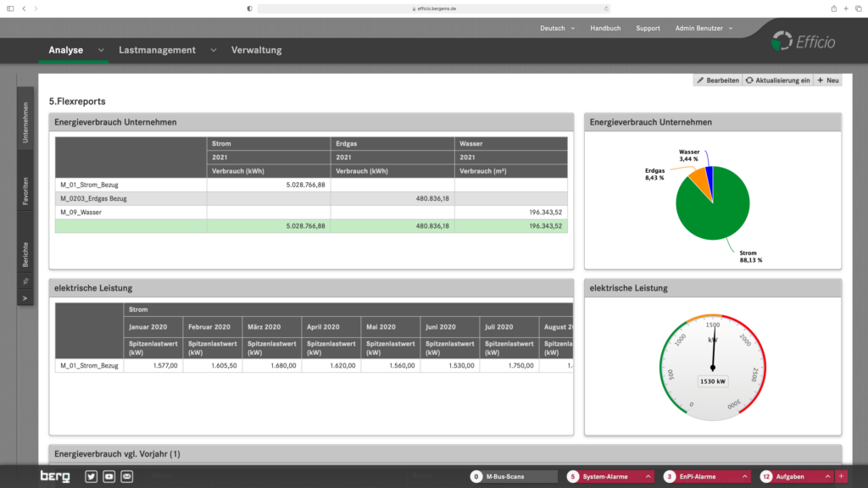Expand the left sidebar with arrow
This screenshot has width=868, height=488.
pos(25,298)
